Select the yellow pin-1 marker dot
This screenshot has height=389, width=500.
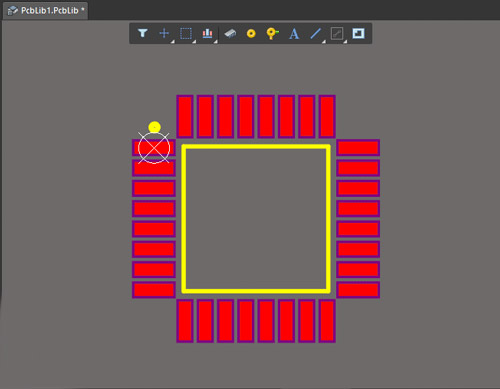(x=154, y=127)
